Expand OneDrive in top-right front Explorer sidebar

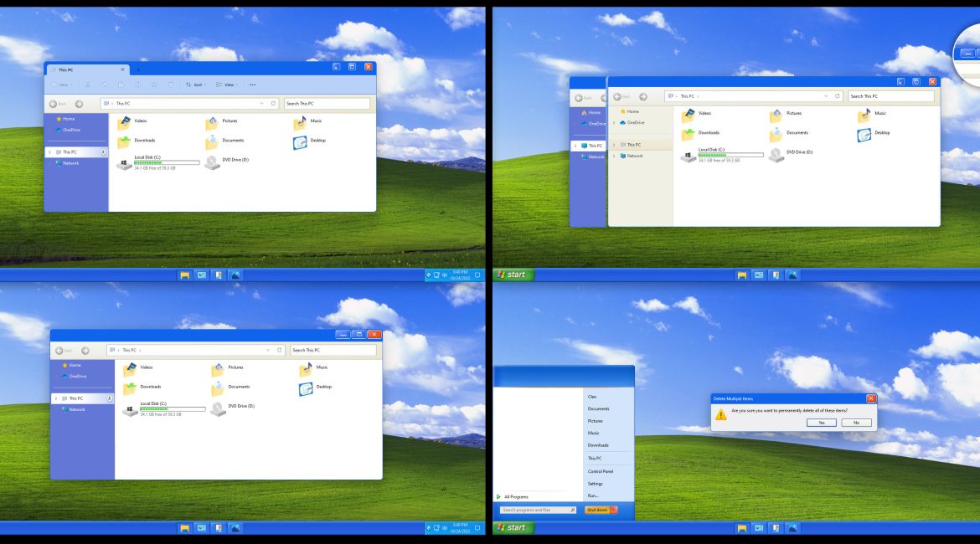tap(614, 123)
